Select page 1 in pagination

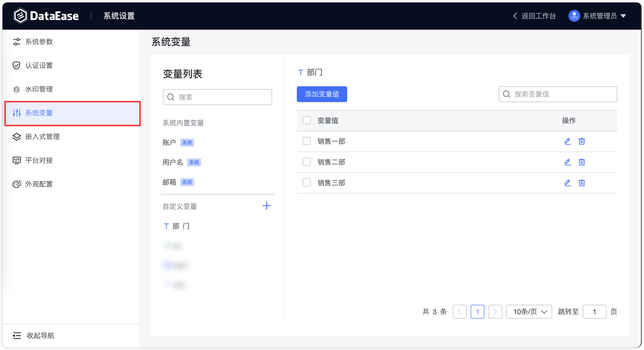point(477,312)
